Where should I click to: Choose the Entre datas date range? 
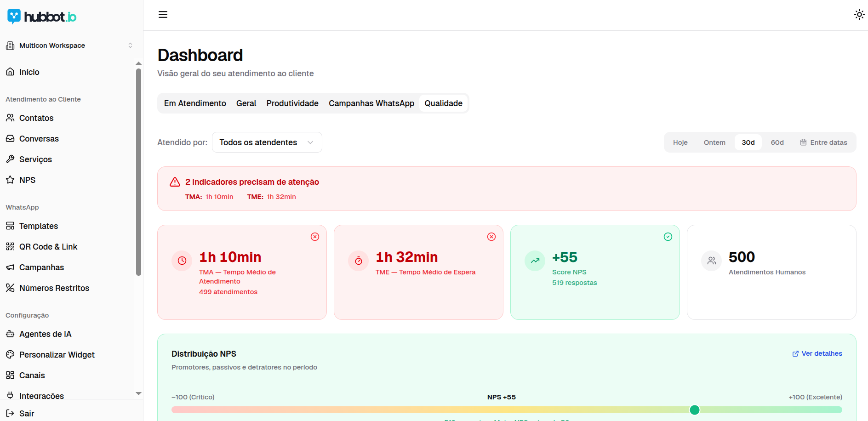823,142
